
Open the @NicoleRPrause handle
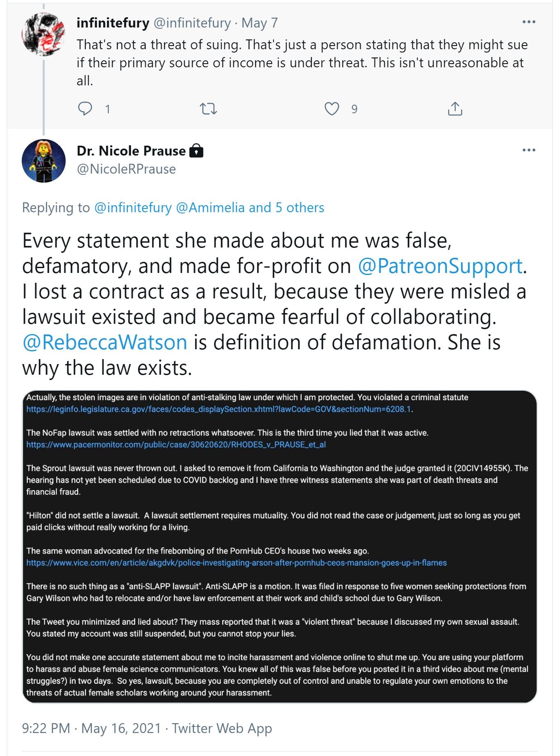pos(126,169)
